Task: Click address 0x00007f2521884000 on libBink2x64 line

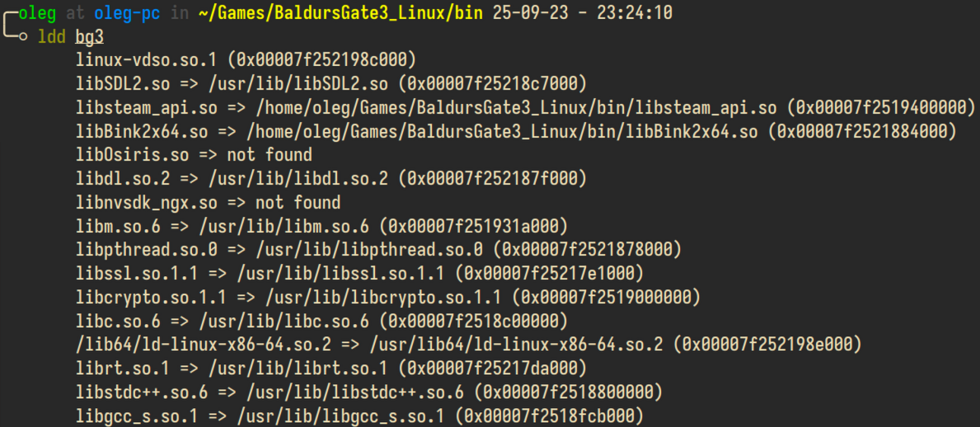Action: point(863,132)
